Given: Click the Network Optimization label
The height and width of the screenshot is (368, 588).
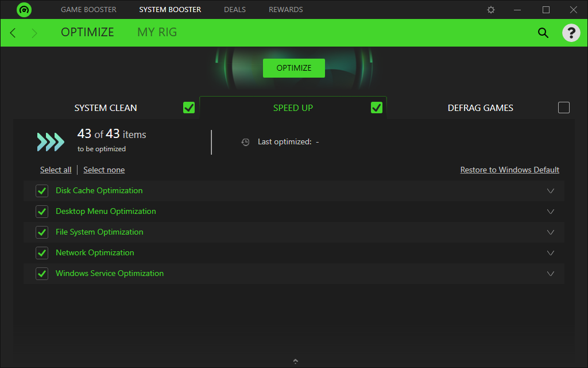Looking at the screenshot, I should pos(95,252).
